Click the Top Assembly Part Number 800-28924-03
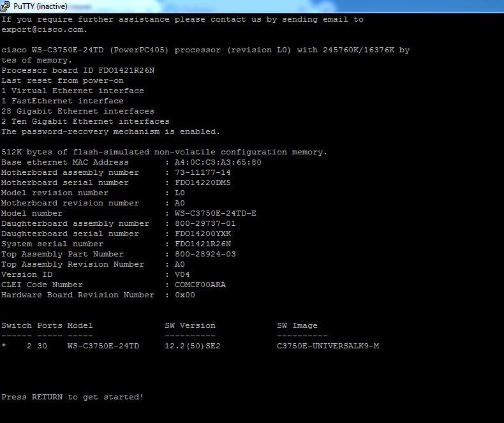The image size is (504, 423). pos(205,255)
